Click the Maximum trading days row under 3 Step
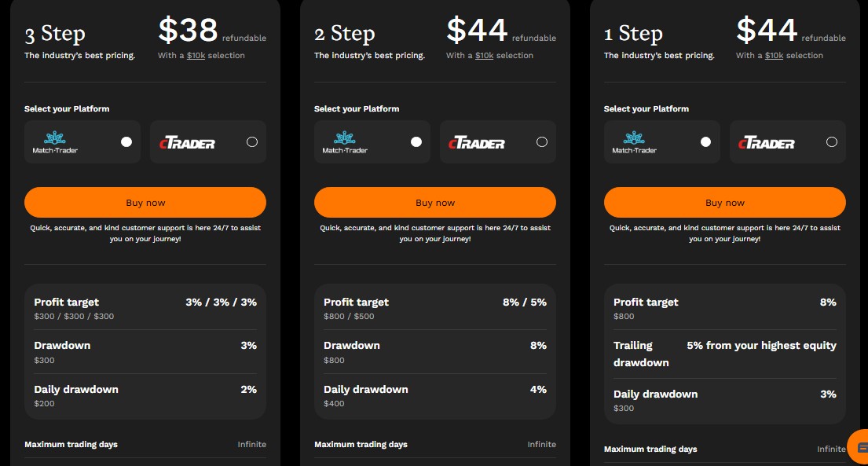Viewport: 868px width, 466px height. (x=145, y=444)
